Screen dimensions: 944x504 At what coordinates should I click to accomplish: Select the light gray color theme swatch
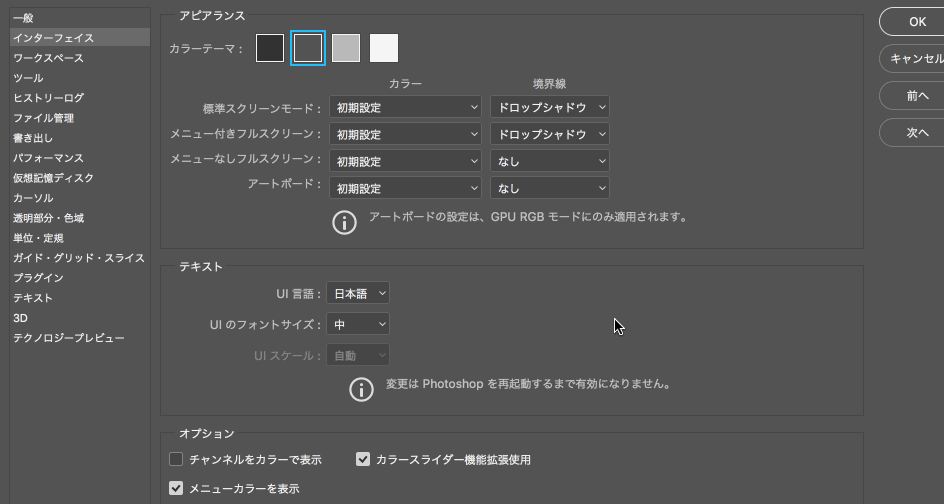tap(346, 48)
